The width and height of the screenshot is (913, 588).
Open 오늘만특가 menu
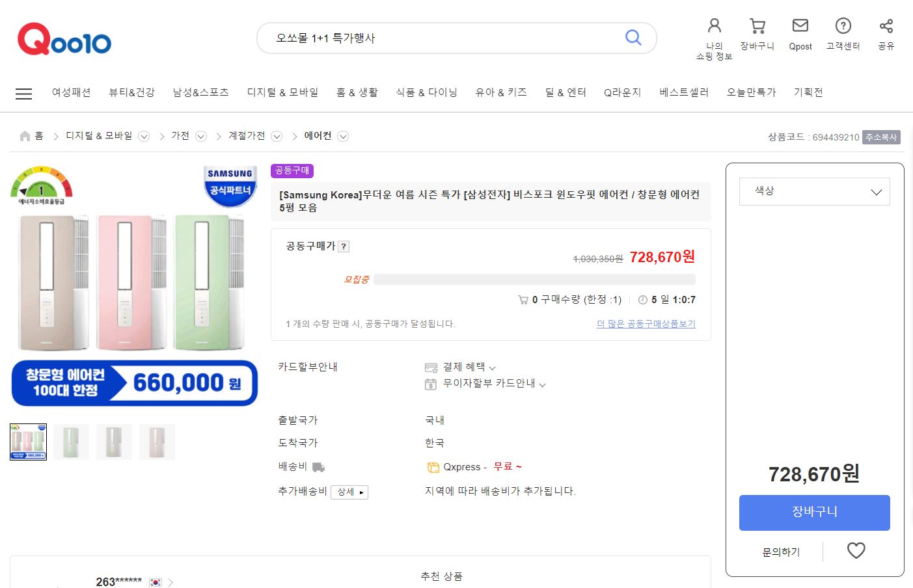[x=751, y=92]
